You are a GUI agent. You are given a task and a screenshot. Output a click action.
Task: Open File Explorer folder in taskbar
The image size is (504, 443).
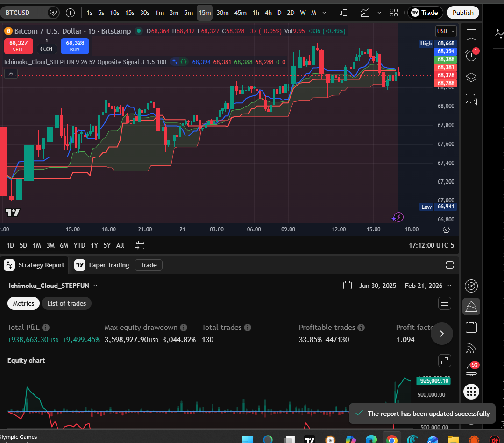[x=453, y=439]
